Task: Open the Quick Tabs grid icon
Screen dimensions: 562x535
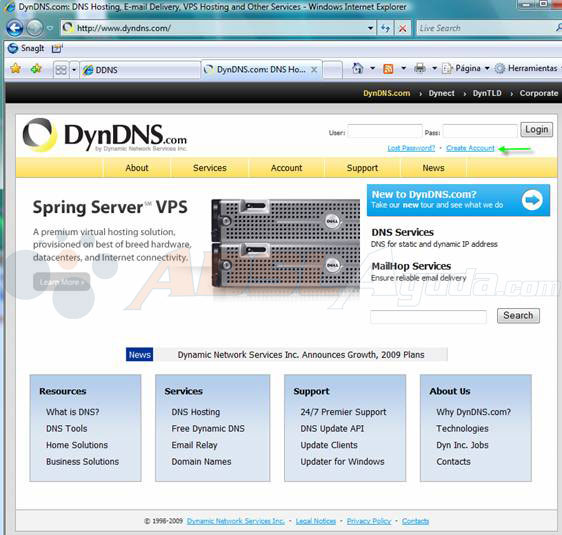Action: click(x=61, y=70)
